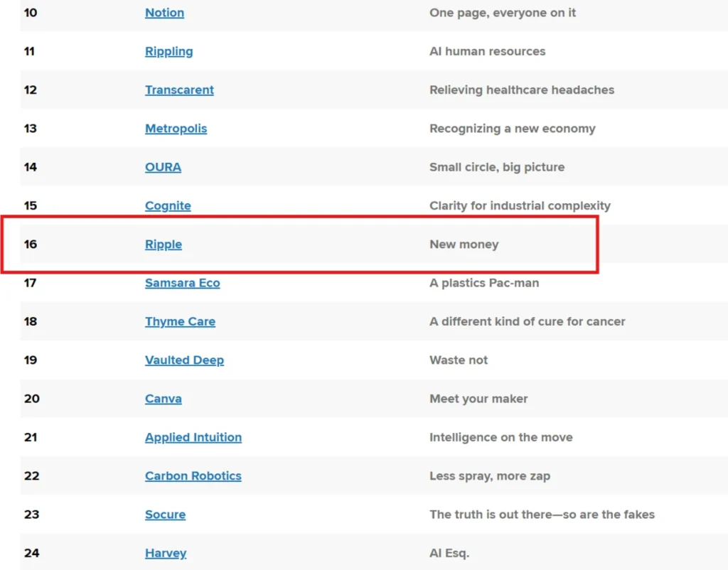
Task: Click the 'Meet your maker' description
Action: pos(478,398)
